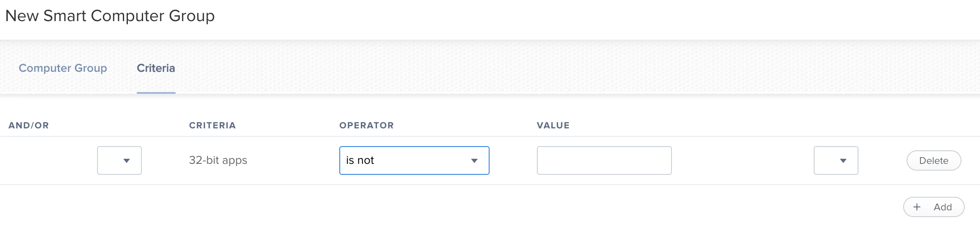The width and height of the screenshot is (980, 250).
Task: Click the 'New Smart Computer Group' page title
Action: click(x=110, y=16)
